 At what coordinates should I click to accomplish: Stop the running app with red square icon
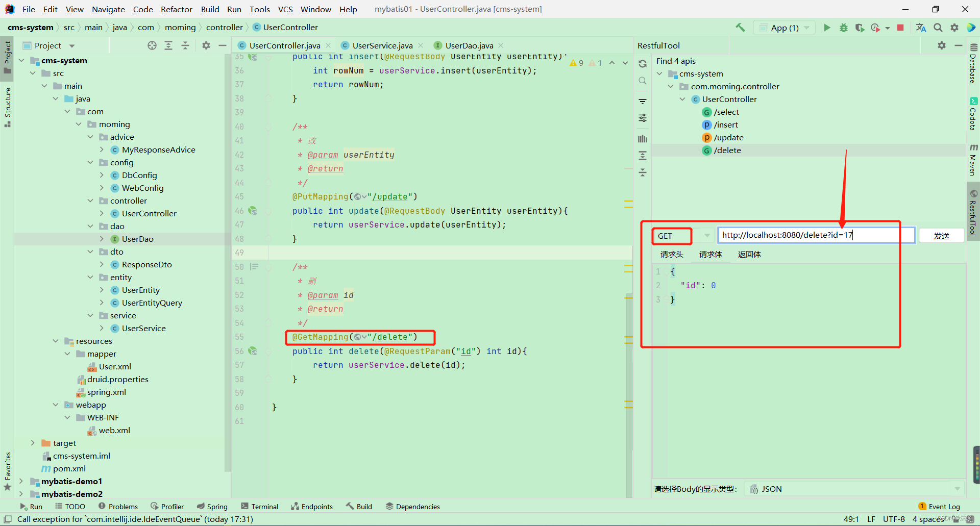tap(901, 28)
